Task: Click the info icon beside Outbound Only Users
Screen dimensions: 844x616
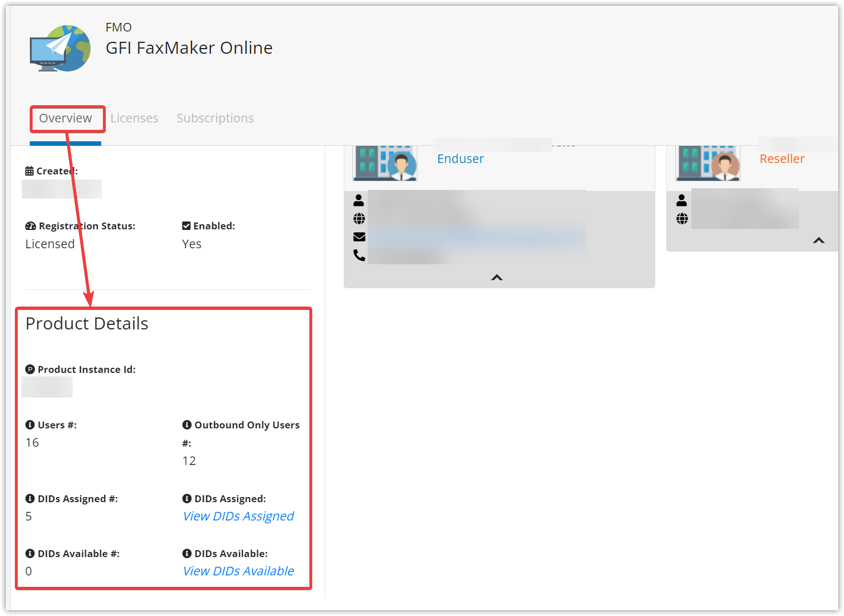Action: click(187, 425)
